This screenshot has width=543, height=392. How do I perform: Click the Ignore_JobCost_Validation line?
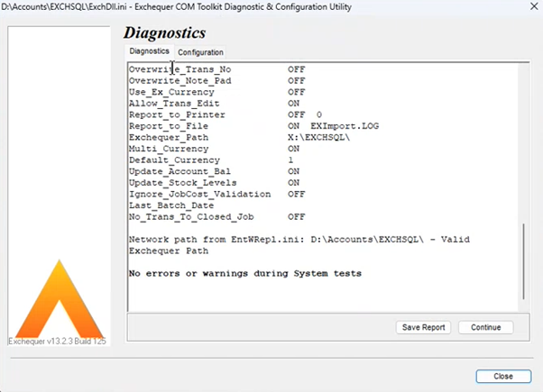[x=216, y=195]
